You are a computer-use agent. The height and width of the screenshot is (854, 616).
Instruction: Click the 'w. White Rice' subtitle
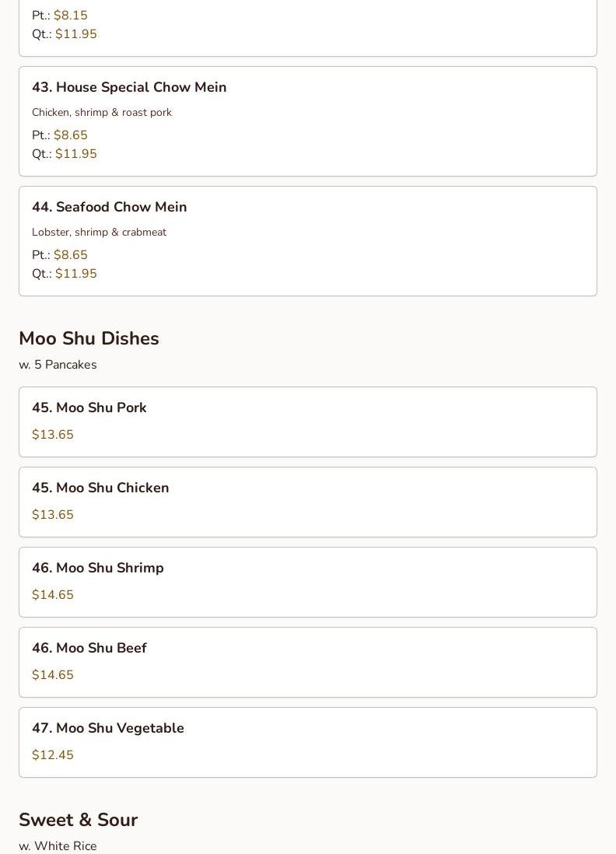58,845
